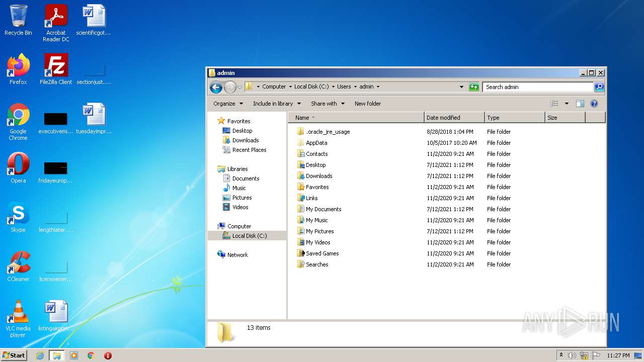Open the Start menu
Viewport: 644px width, 362px height.
coord(14,355)
